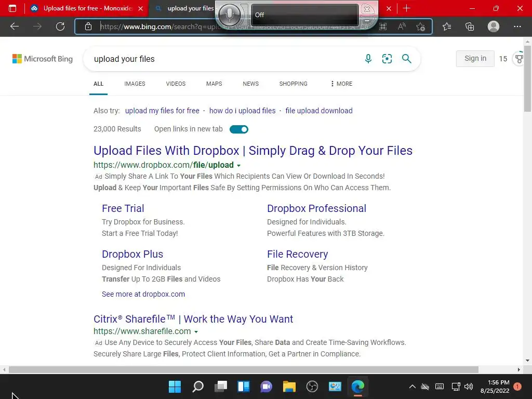Switch to the SHOPPING tab

pyautogui.click(x=294, y=84)
